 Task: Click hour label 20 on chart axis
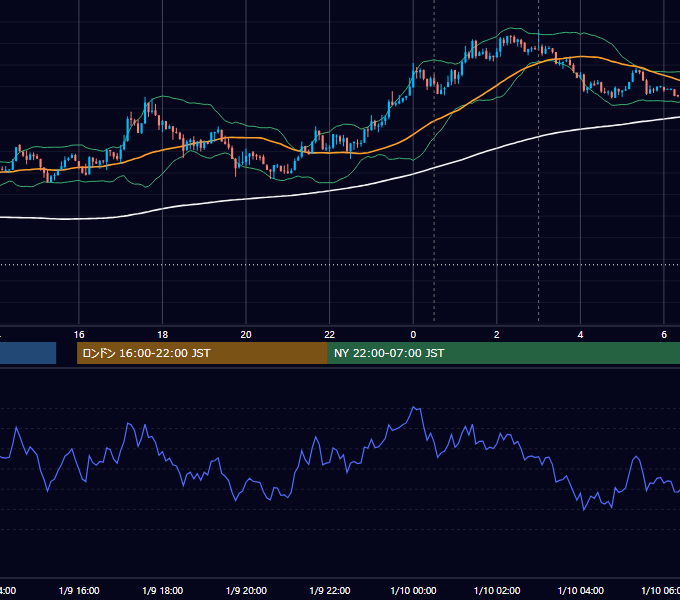(246, 335)
